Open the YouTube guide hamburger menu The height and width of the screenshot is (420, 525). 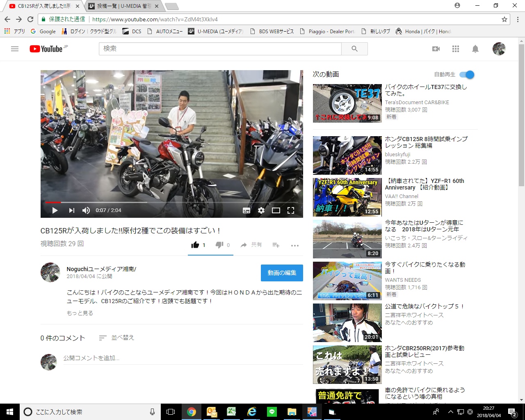click(x=15, y=49)
